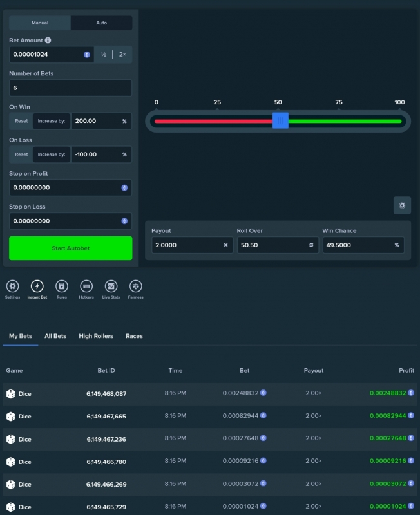The width and height of the screenshot is (420, 515).
Task: Open the Hotkeys keyboard icon
Action: [86, 286]
